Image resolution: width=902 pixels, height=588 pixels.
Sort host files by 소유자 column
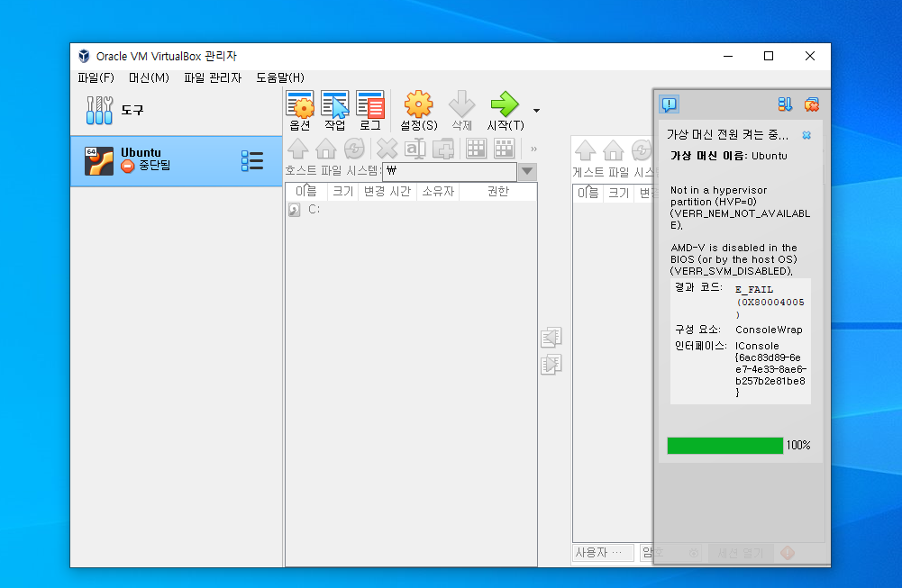(x=438, y=192)
